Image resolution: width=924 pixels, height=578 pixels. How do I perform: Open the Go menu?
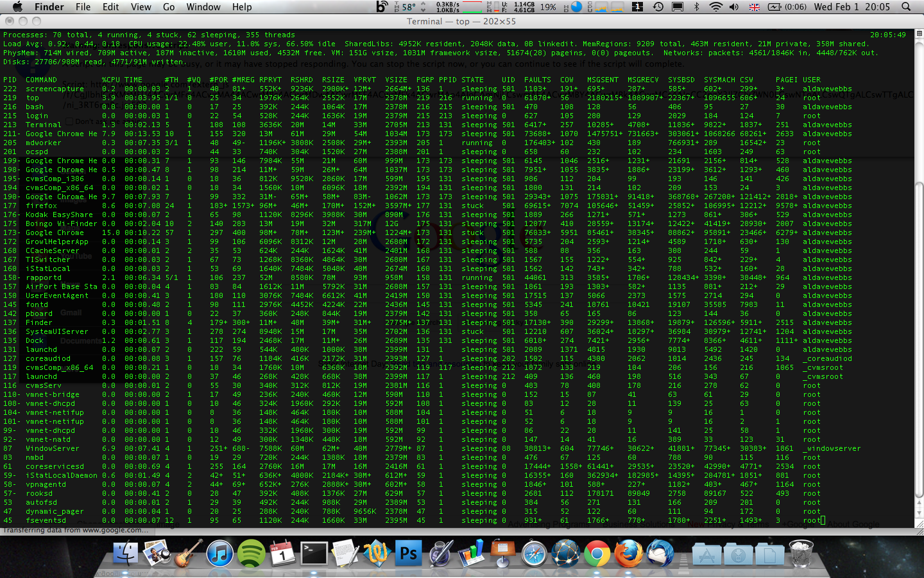pos(169,7)
